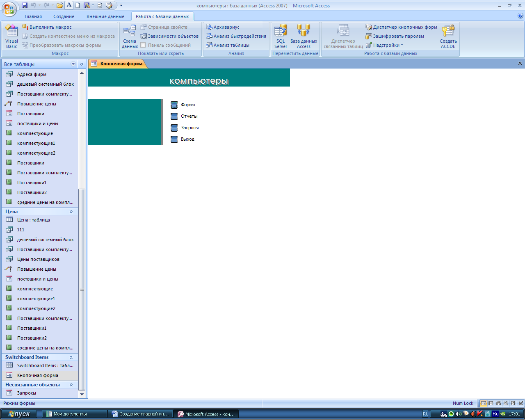Open the Внешние данные ribbon tab
This screenshot has width=525, height=420.
click(105, 16)
